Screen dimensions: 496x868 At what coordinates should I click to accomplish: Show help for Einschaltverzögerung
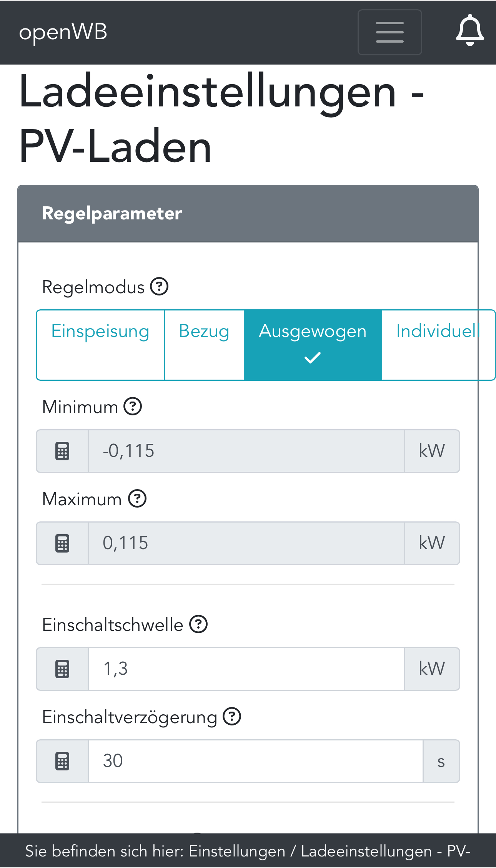point(232,717)
